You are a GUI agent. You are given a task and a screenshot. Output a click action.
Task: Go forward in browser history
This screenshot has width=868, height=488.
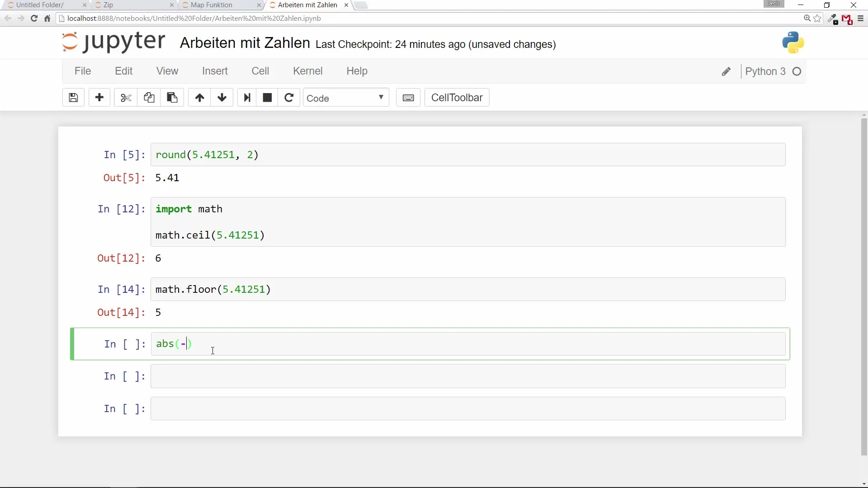point(21,19)
